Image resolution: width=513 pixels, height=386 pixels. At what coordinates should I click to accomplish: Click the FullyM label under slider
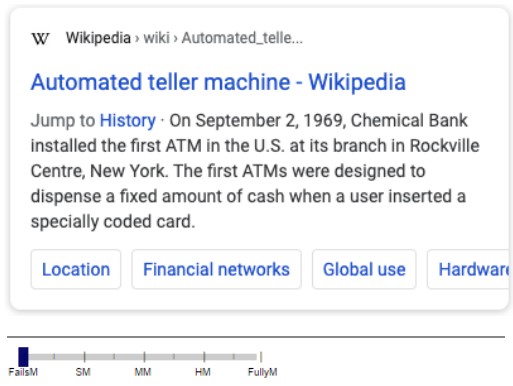[x=263, y=372]
